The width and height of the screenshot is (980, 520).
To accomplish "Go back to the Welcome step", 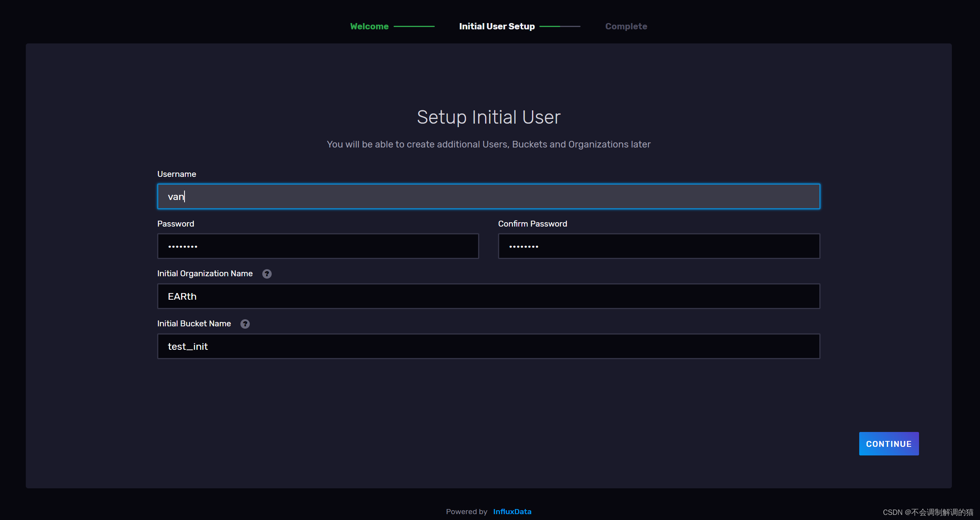I will 369,27.
